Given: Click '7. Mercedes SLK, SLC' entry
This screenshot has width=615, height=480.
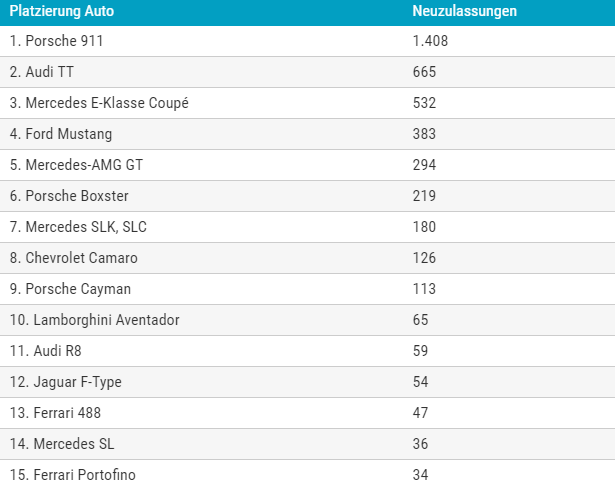Looking at the screenshot, I should [78, 227].
